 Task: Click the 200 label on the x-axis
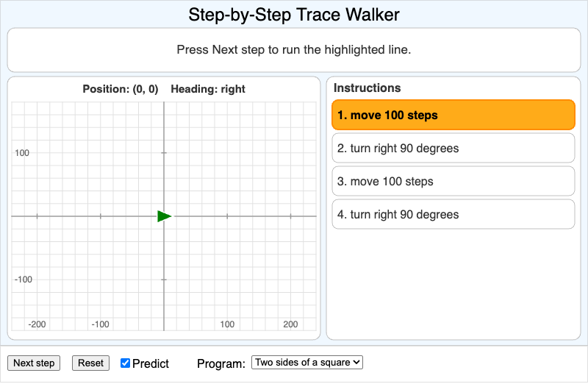pos(290,324)
